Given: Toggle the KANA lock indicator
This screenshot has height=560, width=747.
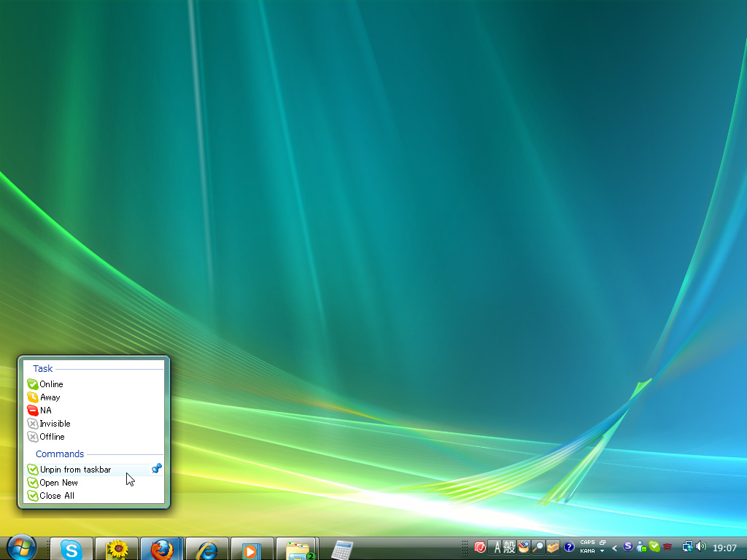Looking at the screenshot, I should pyautogui.click(x=587, y=551).
